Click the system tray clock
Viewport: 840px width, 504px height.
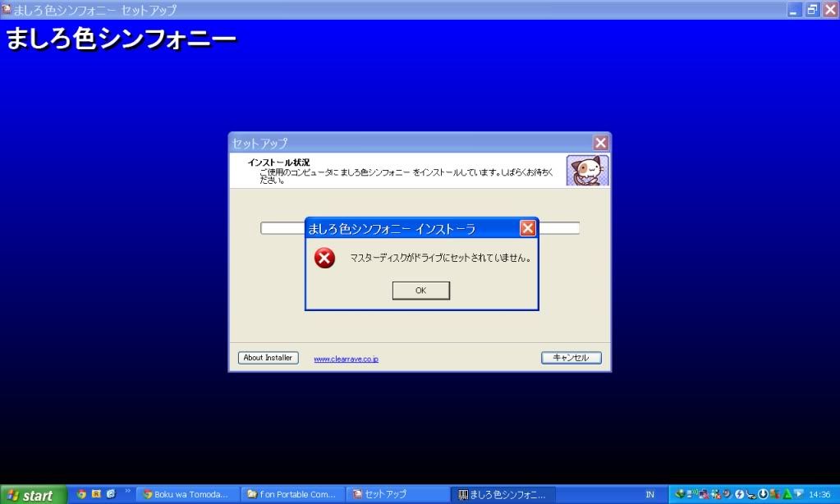pos(819,495)
